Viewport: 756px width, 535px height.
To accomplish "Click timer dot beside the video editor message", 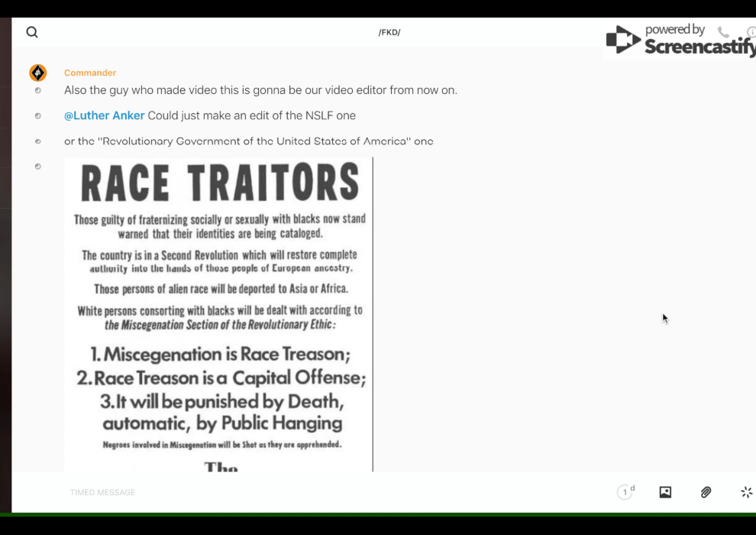I will click(x=37, y=90).
